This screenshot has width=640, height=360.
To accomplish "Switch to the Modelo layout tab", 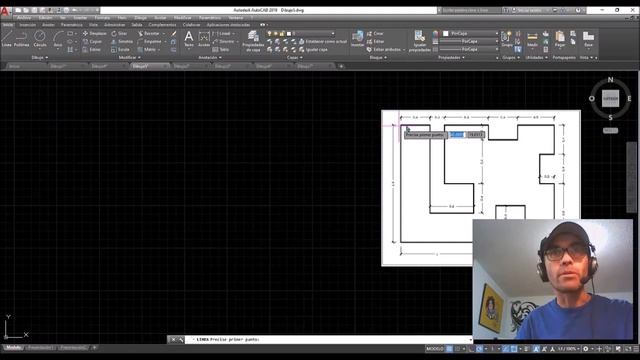I will 13,348.
